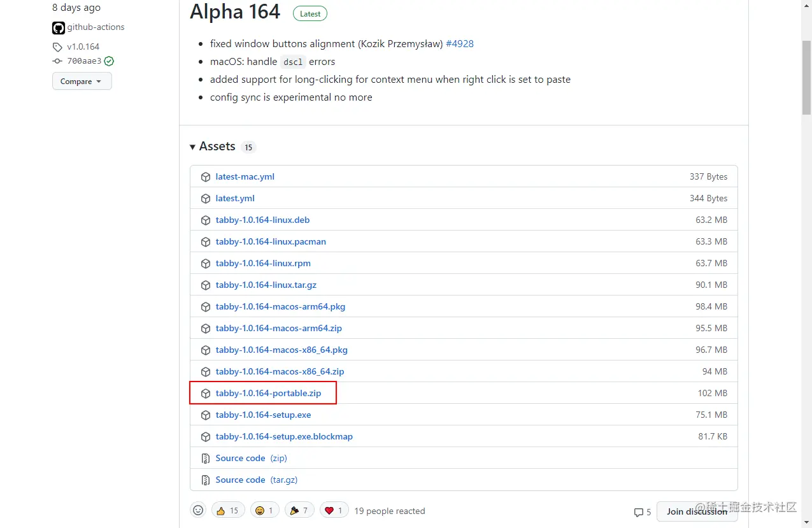
Task: Click package icon beside tabby-1.0.164-setup.exe
Action: pyautogui.click(x=206, y=415)
